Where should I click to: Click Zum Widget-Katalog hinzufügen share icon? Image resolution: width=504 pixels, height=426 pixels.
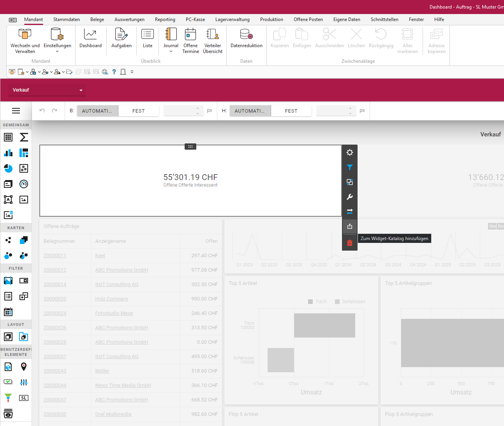tap(350, 226)
